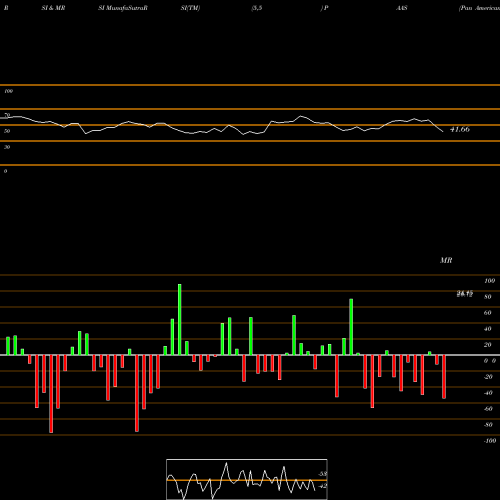Click the MR axis -40 label

point(488,393)
